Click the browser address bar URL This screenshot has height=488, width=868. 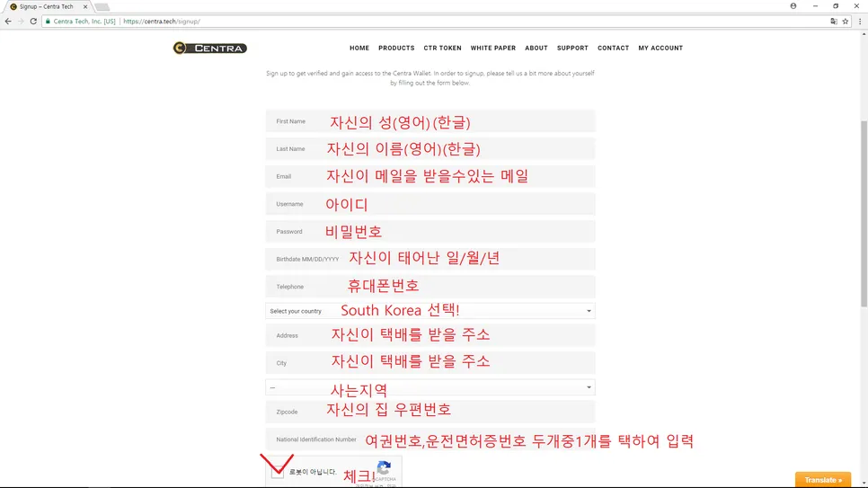tap(162, 21)
